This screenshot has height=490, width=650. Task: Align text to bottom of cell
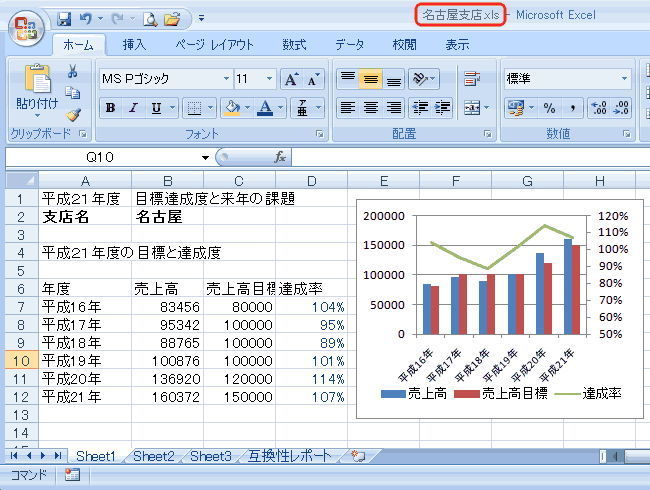point(393,79)
